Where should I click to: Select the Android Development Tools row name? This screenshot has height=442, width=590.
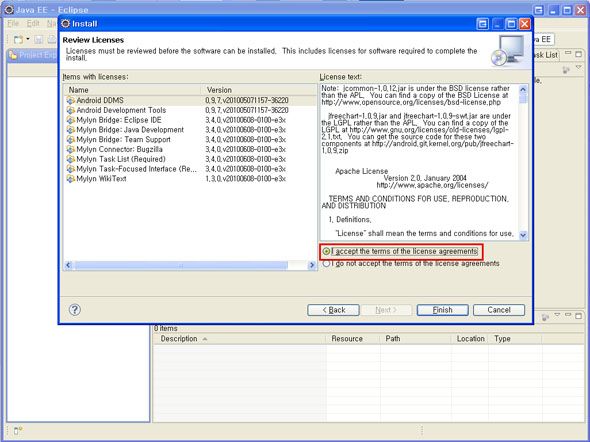121,110
